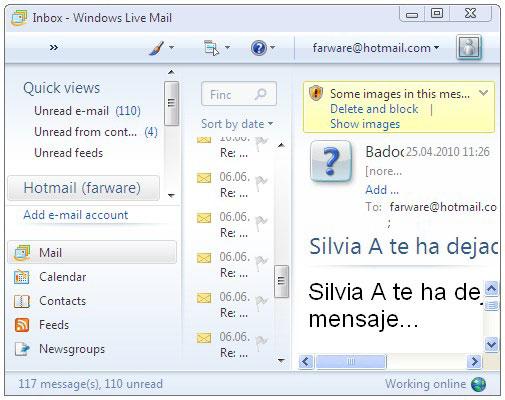The image size is (505, 400).
Task: Click the farware@hotmail.com recipient address
Action: pyautogui.click(x=443, y=207)
